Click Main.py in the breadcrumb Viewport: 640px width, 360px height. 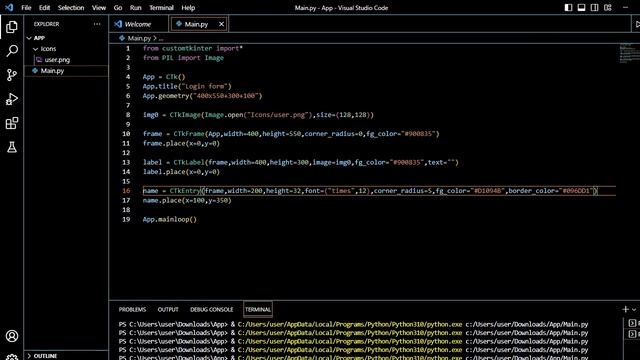[139, 38]
